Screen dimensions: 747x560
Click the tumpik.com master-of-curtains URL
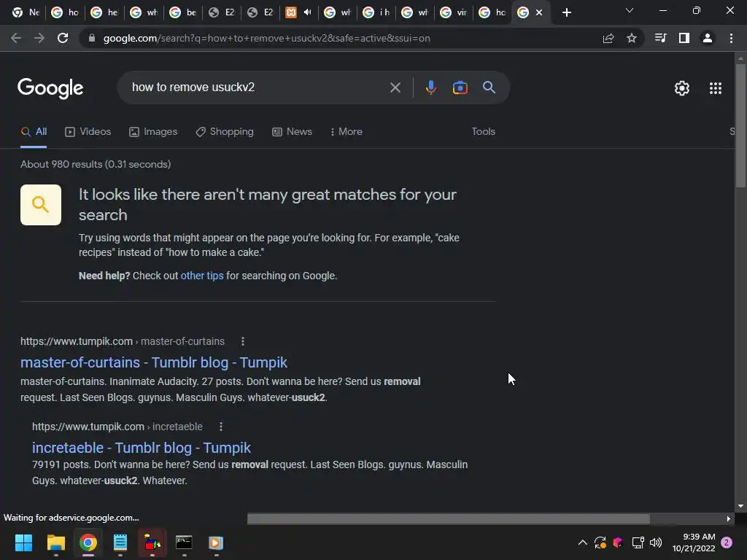tap(123, 341)
